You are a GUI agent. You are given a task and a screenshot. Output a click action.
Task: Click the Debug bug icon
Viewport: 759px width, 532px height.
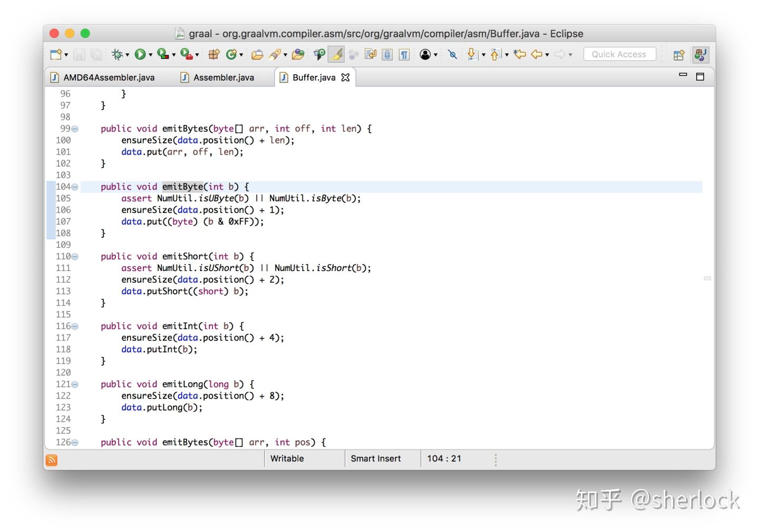point(117,54)
